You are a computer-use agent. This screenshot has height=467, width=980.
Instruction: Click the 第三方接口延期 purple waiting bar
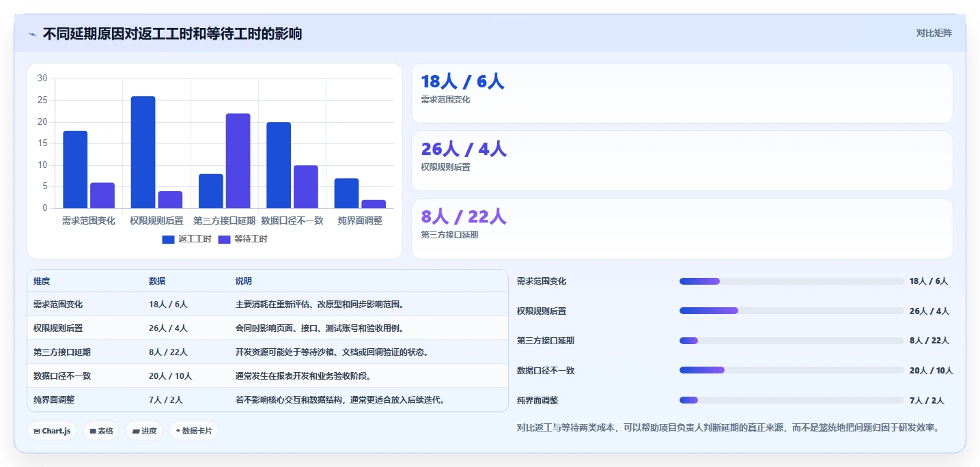point(238,161)
